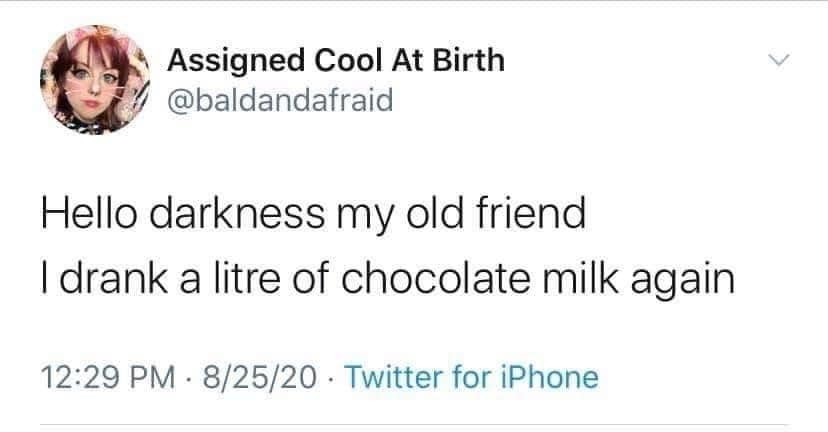Open the Assigned Cool At Birth profile
This screenshot has height=432, width=828.
coord(335,60)
